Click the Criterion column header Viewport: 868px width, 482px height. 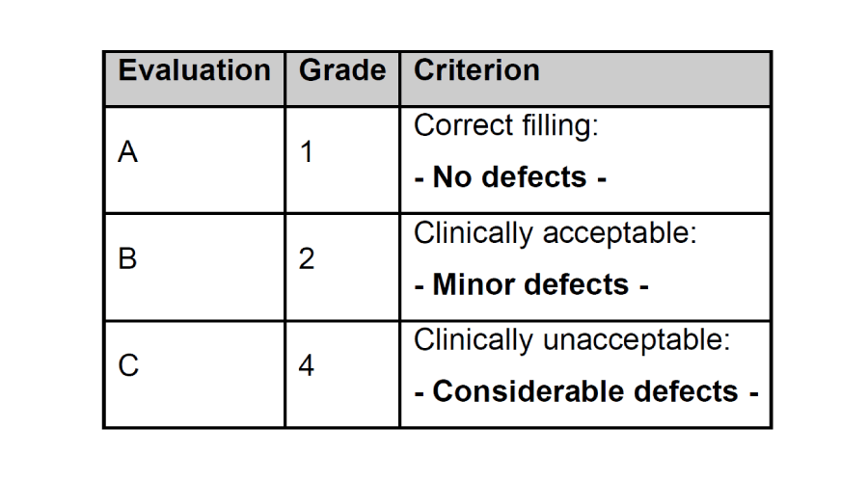pyautogui.click(x=476, y=70)
